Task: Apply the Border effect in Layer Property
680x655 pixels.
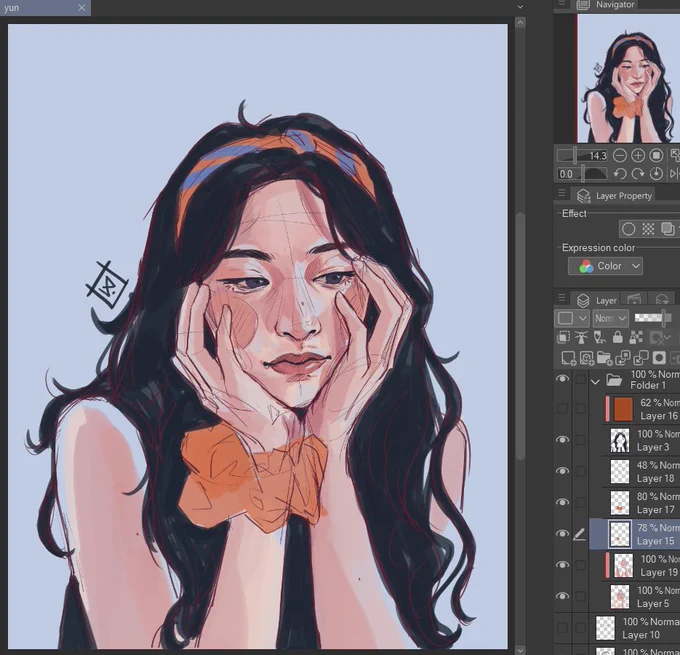Action: (x=628, y=229)
